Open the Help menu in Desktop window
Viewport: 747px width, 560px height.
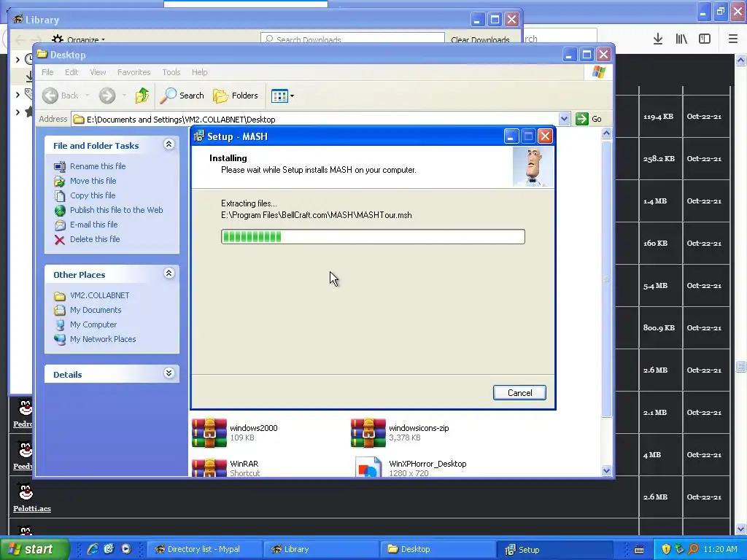(200, 72)
